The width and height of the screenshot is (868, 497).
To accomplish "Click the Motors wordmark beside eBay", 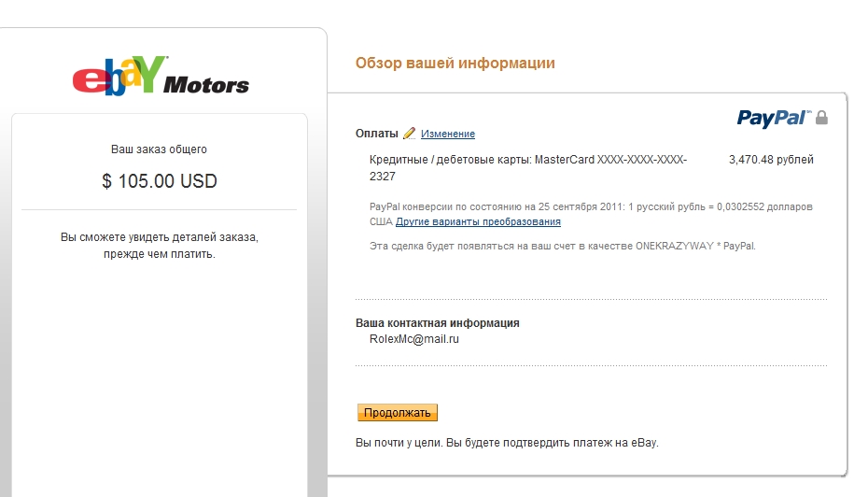I will 206,86.
